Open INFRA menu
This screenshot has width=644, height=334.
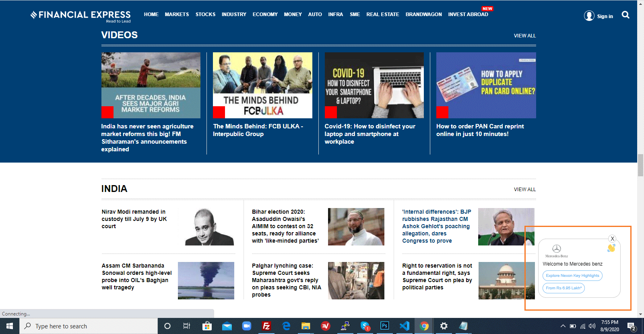(335, 14)
